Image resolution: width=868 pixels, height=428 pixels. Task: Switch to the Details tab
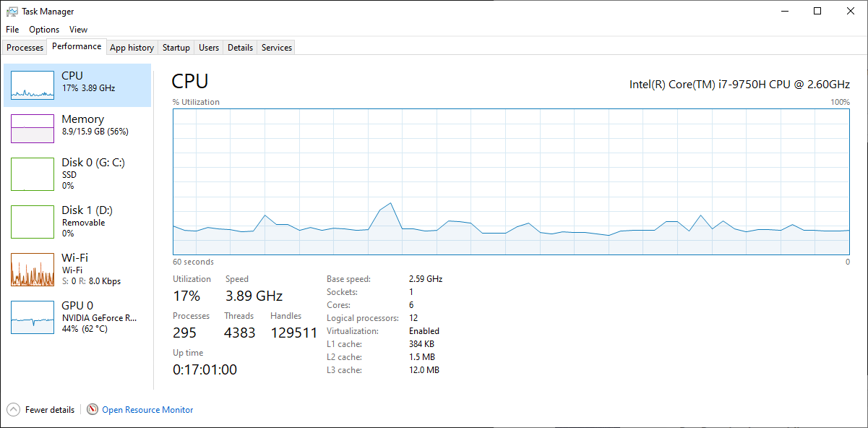click(x=240, y=48)
